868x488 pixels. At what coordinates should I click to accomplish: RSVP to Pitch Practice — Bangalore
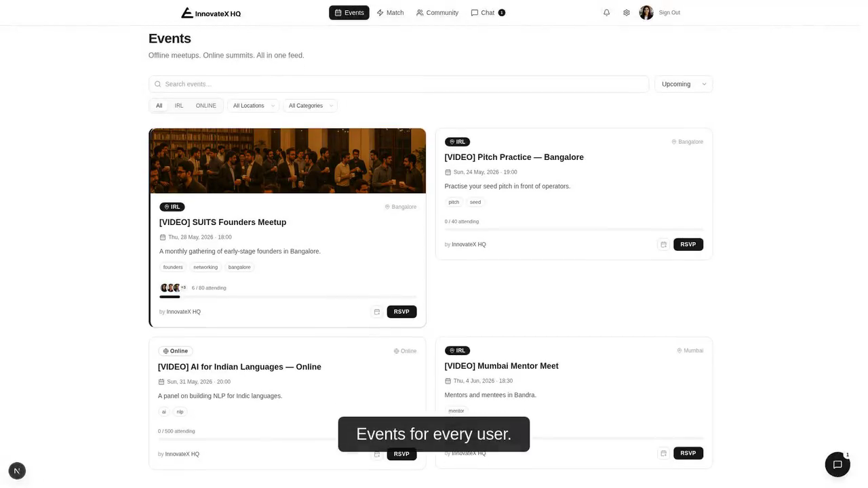point(688,245)
